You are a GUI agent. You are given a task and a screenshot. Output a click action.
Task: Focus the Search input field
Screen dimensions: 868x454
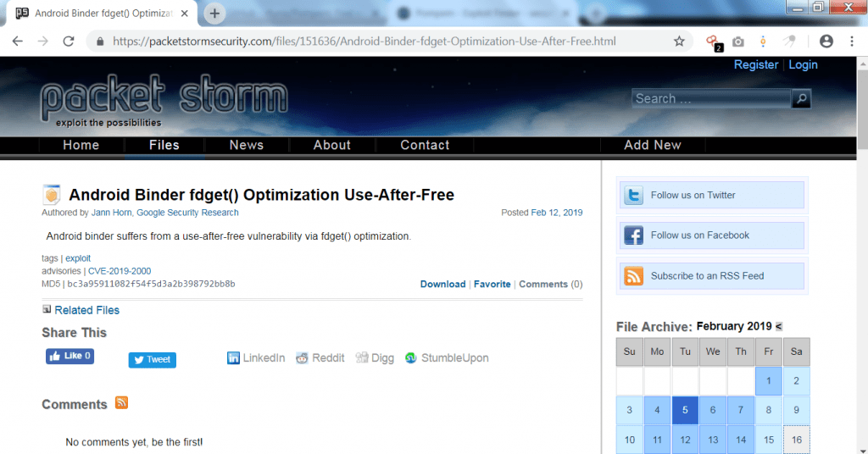point(711,99)
